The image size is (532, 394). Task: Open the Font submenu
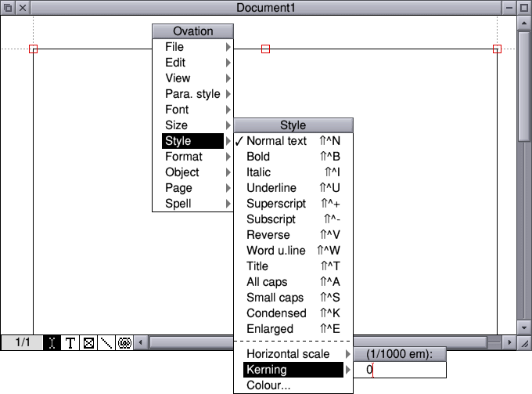192,110
